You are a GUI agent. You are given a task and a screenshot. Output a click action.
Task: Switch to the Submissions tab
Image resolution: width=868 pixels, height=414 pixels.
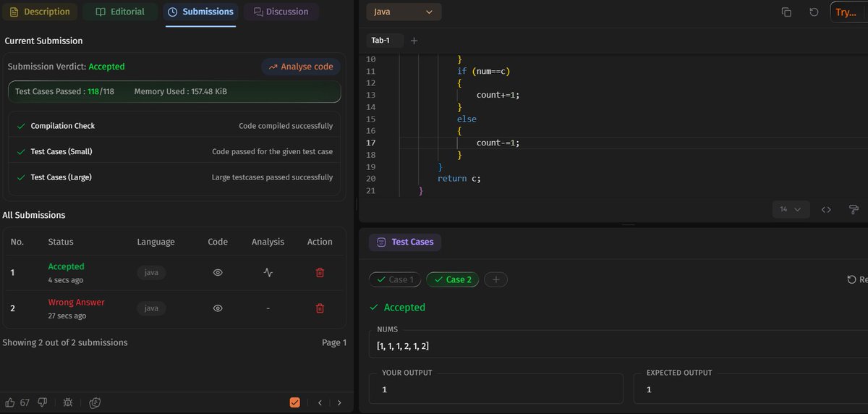tap(201, 12)
